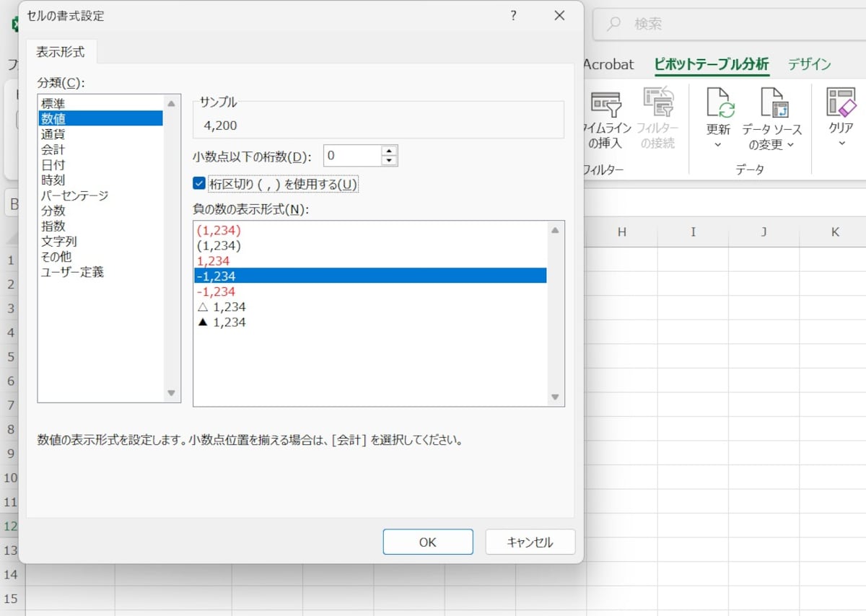Increase decimal places with the up spinner arrow
The height and width of the screenshot is (616, 866).
[x=390, y=150]
